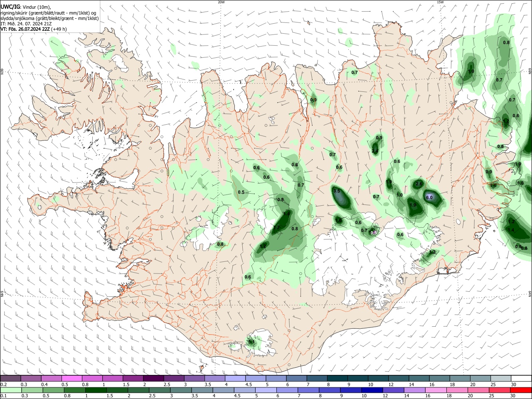Click the 0.1 label in the lower legend row
The height and width of the screenshot is (399, 532).
click(3, 396)
